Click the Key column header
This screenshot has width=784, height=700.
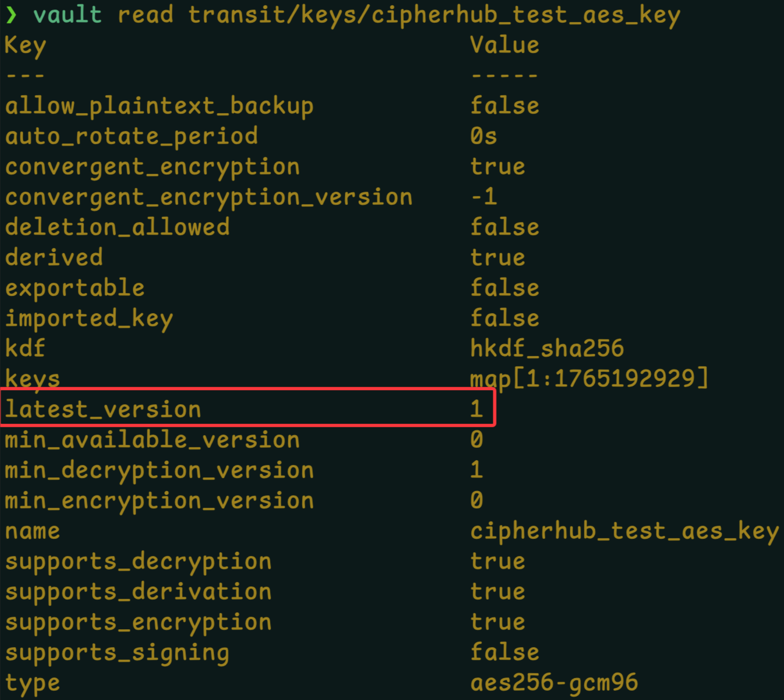click(x=25, y=46)
